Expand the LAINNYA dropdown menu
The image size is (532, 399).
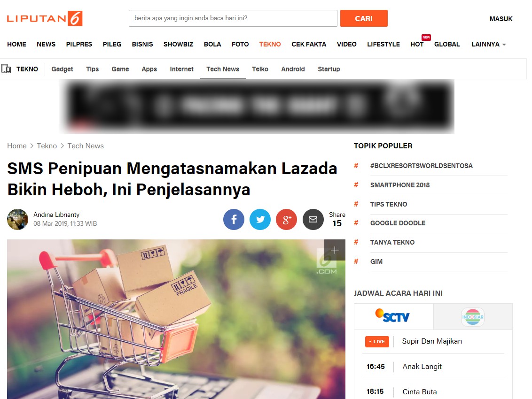point(489,45)
